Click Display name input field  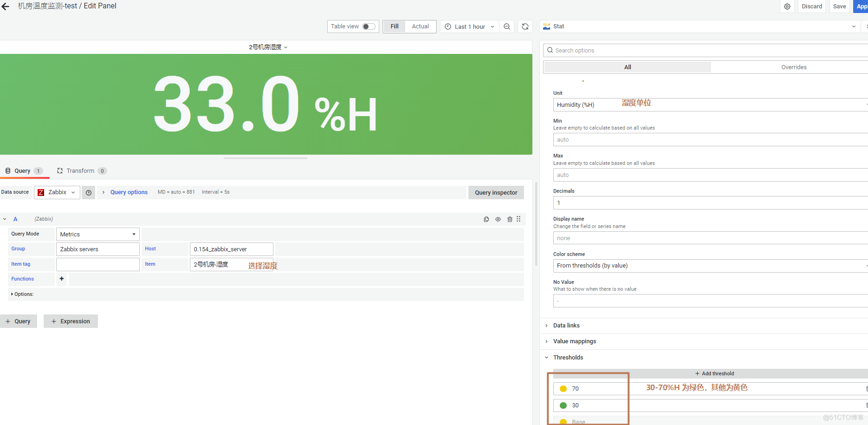pyautogui.click(x=711, y=238)
